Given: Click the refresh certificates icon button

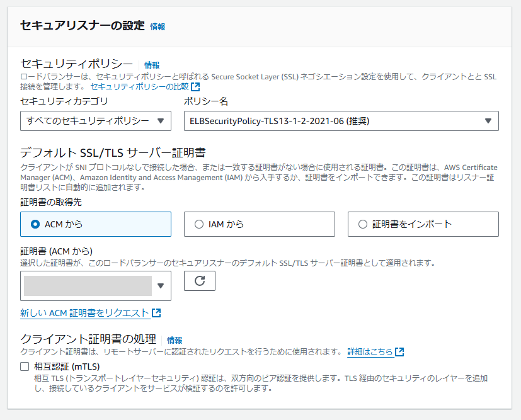Looking at the screenshot, I should pos(199,281).
